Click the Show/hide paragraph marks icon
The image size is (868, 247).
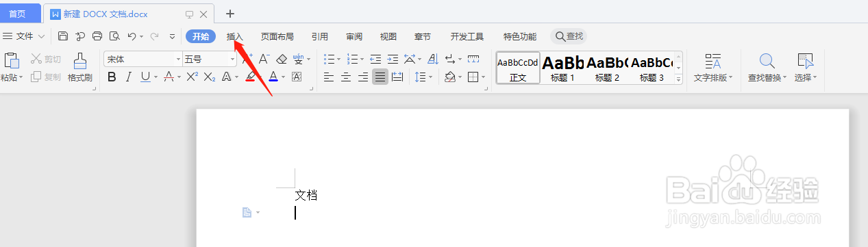coord(450,60)
